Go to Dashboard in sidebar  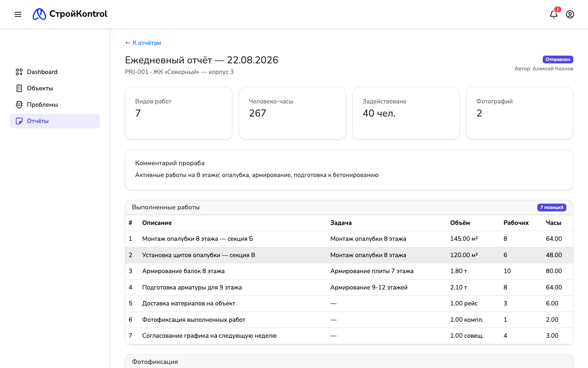tap(55, 72)
